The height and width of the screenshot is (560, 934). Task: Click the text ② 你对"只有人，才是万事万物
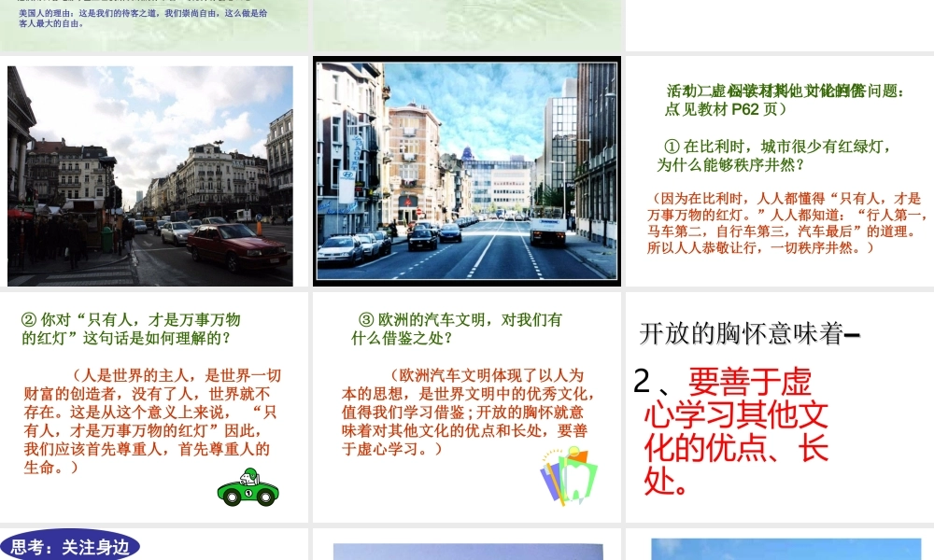pos(131,320)
